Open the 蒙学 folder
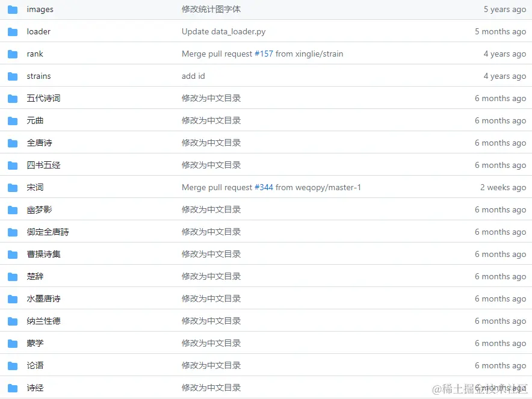 [x=35, y=343]
